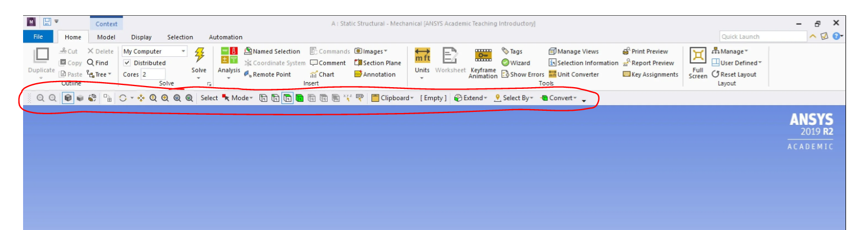
Task: Toggle the green Body selection filter
Action: point(299,98)
